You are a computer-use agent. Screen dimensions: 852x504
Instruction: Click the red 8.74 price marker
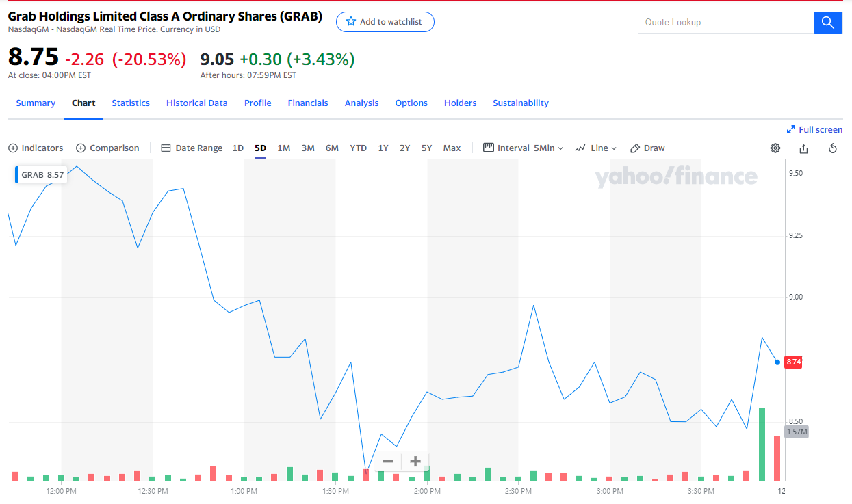point(794,362)
